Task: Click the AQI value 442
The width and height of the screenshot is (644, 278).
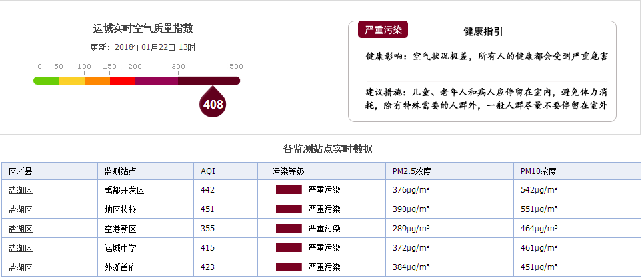Action: click(208, 190)
